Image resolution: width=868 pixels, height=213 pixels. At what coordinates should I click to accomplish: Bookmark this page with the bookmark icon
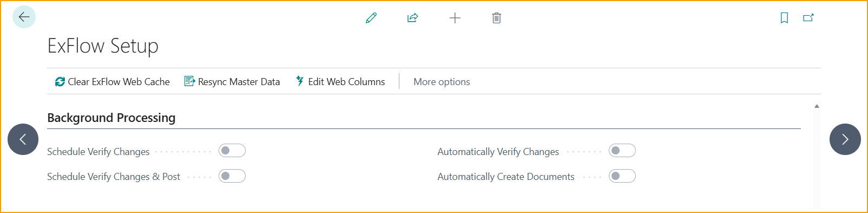(x=784, y=18)
